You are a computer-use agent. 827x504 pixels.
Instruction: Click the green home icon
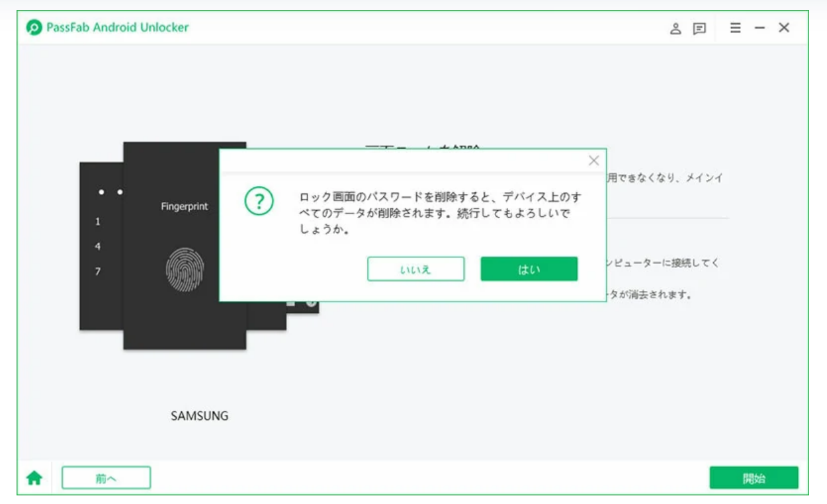click(x=34, y=478)
